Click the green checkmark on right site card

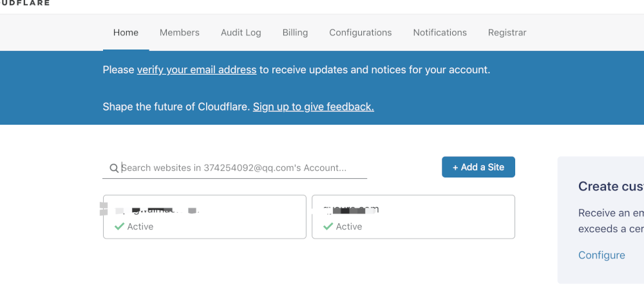point(328,226)
